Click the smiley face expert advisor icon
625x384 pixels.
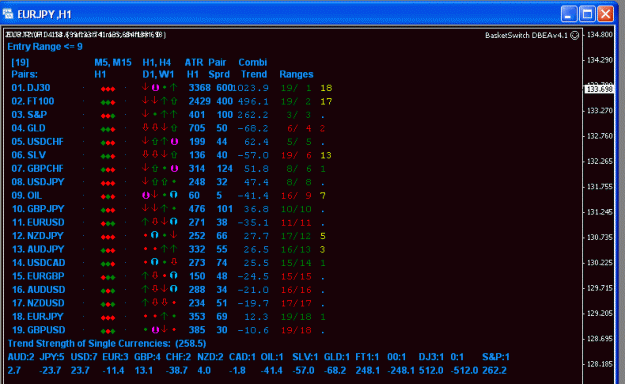click(574, 35)
